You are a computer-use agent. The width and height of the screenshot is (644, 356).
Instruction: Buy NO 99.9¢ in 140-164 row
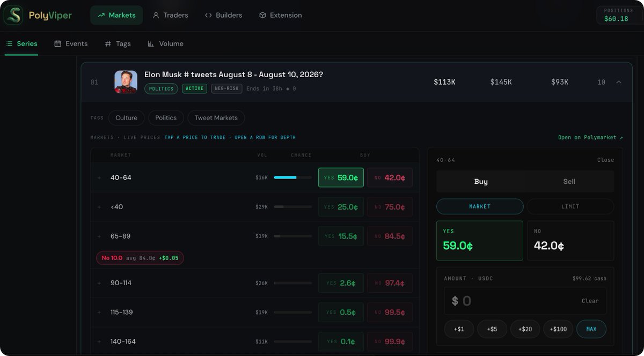point(390,342)
